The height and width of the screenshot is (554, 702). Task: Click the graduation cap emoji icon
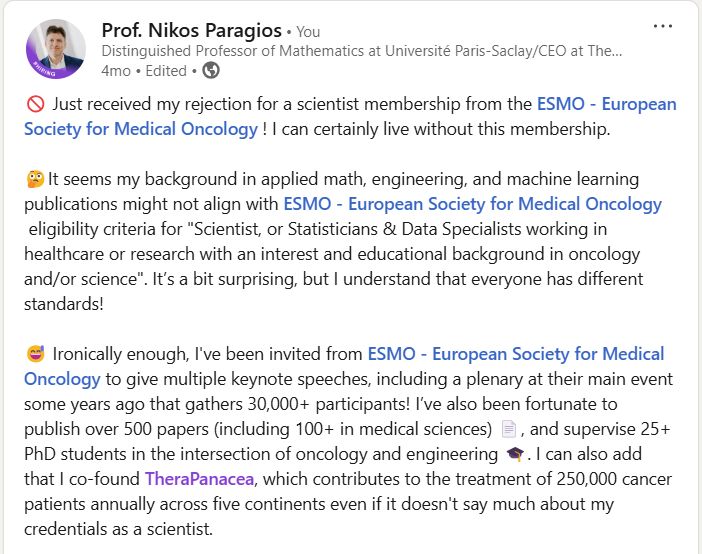click(x=515, y=454)
